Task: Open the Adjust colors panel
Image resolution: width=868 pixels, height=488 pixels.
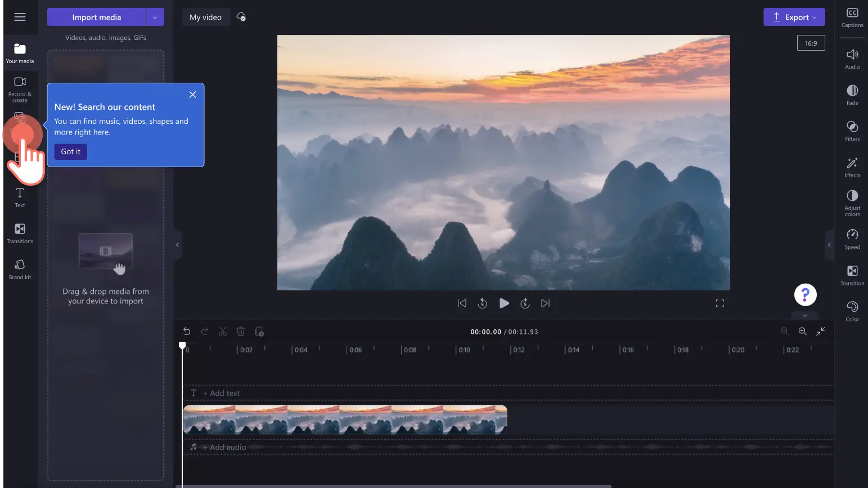Action: coord(852,203)
